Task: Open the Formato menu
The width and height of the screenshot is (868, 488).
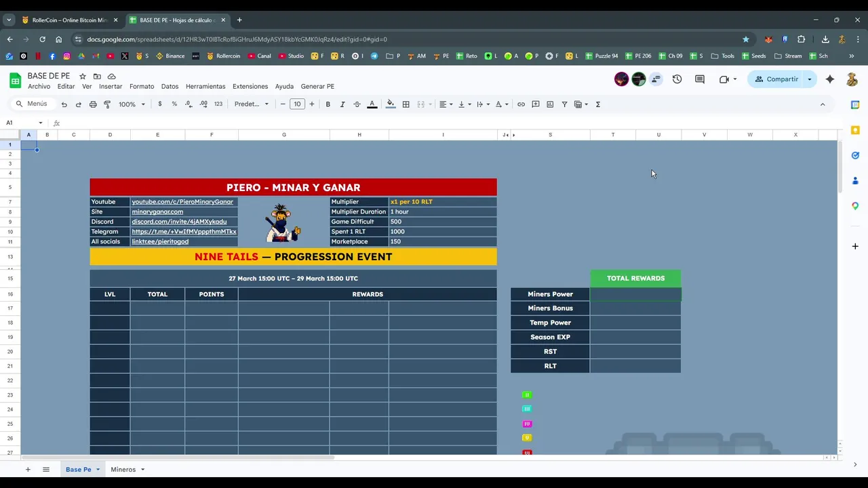Action: coord(142,87)
